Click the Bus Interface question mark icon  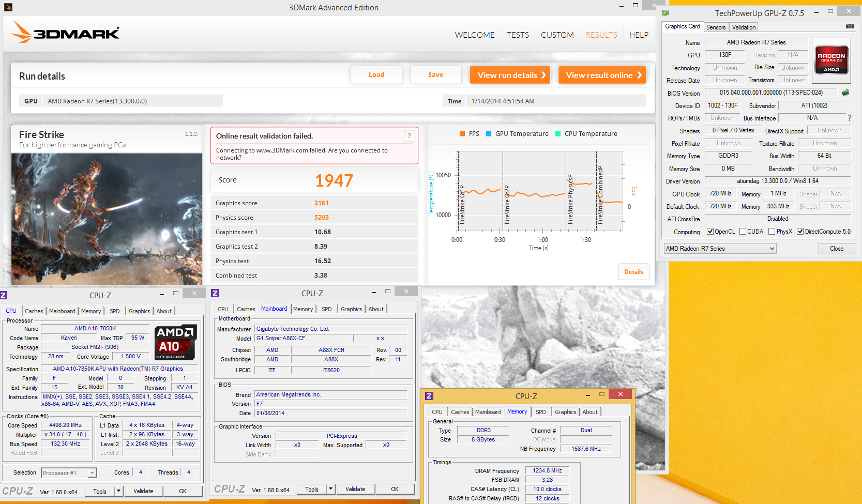[849, 118]
